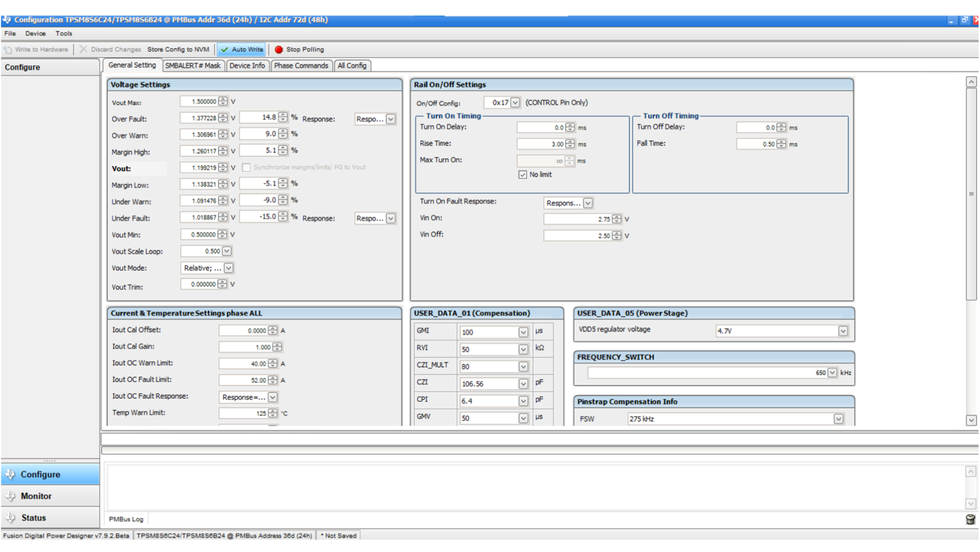The height and width of the screenshot is (552, 980).
Task: Click Store Config to NVM button
Action: tap(178, 49)
